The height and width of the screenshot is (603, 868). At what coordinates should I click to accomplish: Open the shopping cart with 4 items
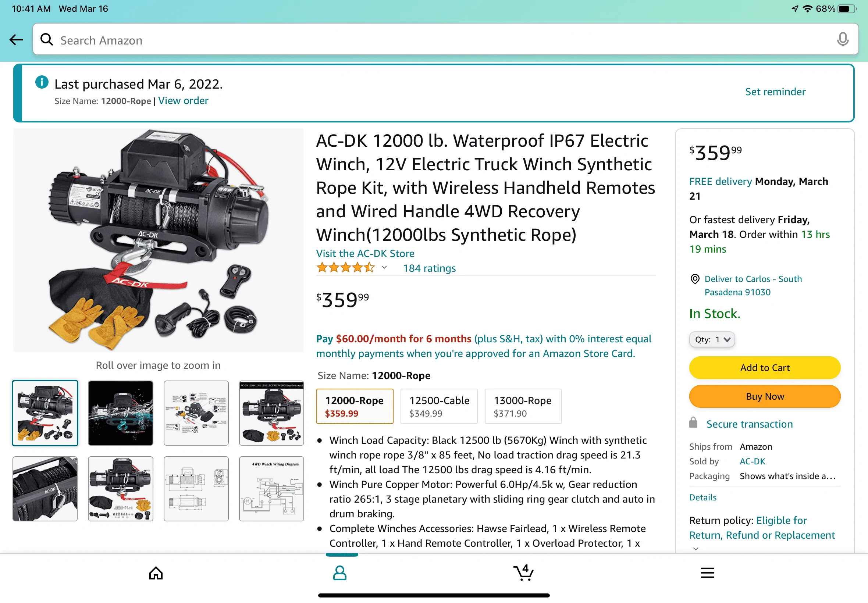[x=523, y=572]
